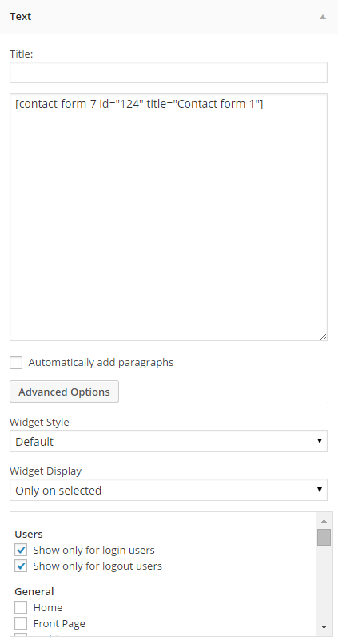This screenshot has height=644, width=338.
Task: Enable Automatically add paragraphs checkbox
Action: (16, 363)
